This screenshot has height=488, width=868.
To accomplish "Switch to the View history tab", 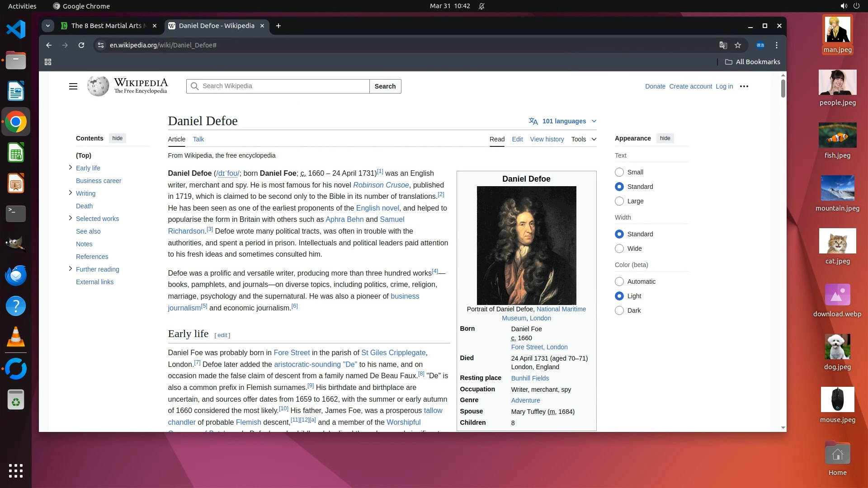I will 547,139.
